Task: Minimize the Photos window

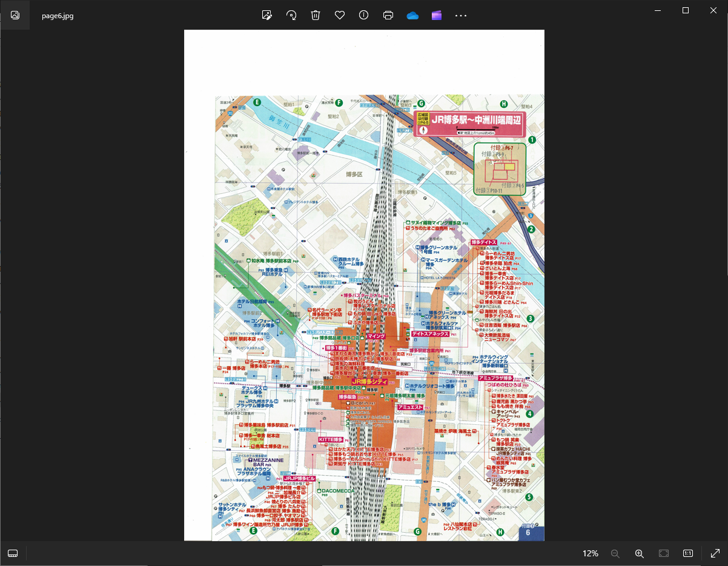Action: pyautogui.click(x=658, y=10)
